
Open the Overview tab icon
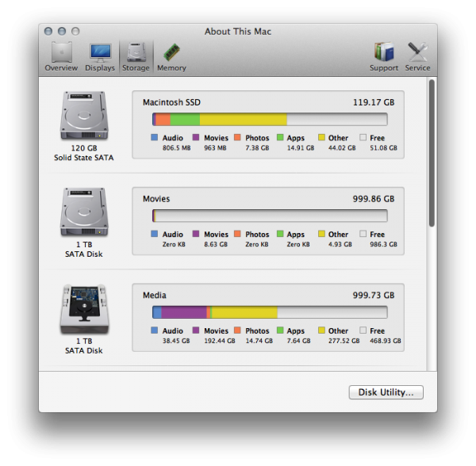click(62, 52)
